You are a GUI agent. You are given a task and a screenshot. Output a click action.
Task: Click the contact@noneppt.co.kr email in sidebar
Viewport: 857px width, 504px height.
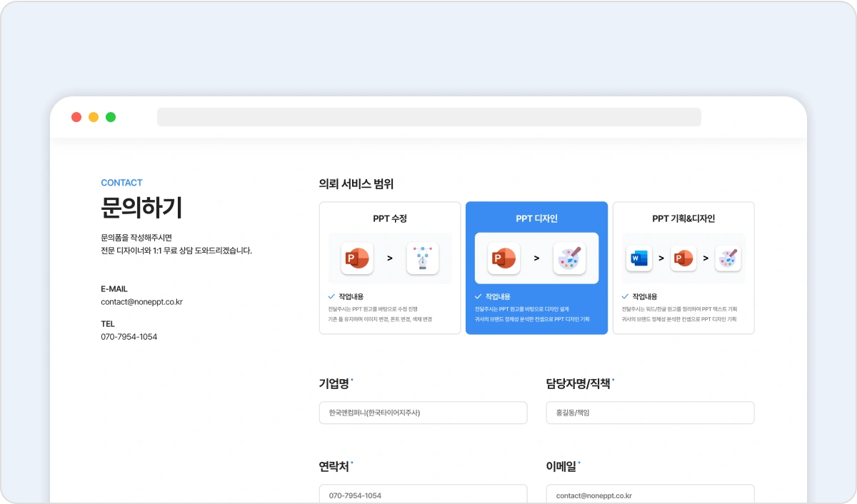[141, 302]
